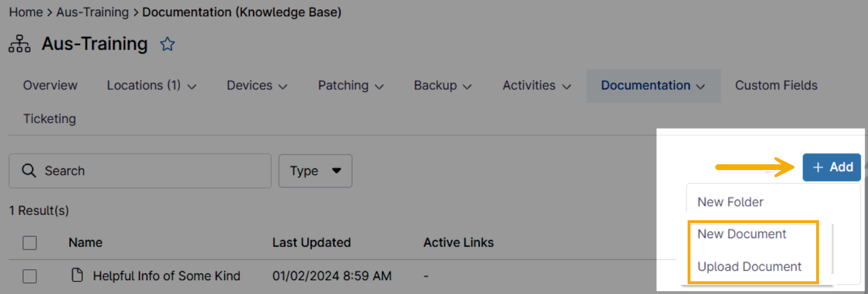
Task: Toggle the select-all checkbox in header
Action: point(30,243)
